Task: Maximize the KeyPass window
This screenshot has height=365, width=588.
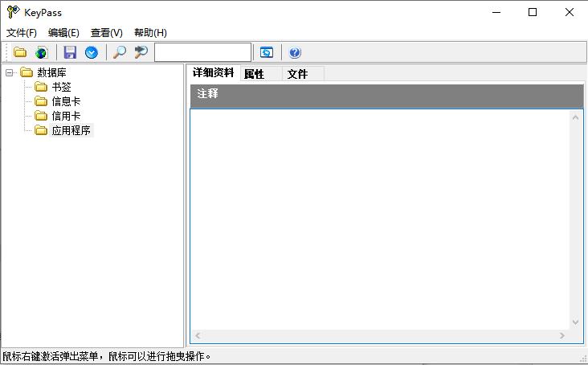Action: click(x=533, y=12)
